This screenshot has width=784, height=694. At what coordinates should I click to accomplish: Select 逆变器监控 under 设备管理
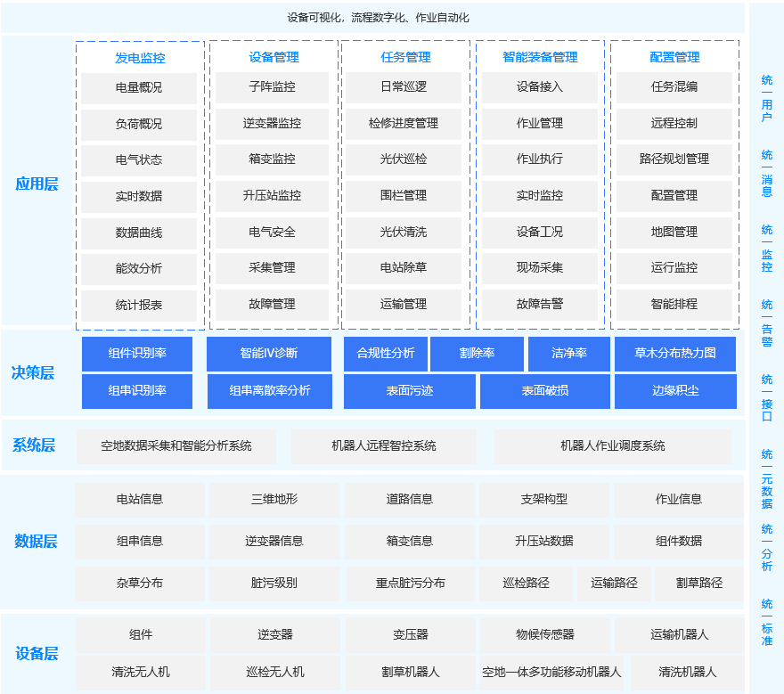click(x=270, y=124)
